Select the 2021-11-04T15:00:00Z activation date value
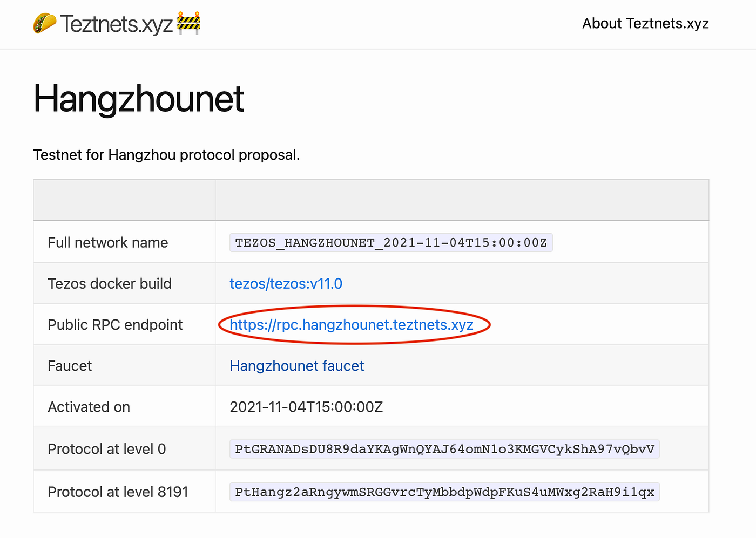Screen dimensions: 756x538 [x=306, y=407]
